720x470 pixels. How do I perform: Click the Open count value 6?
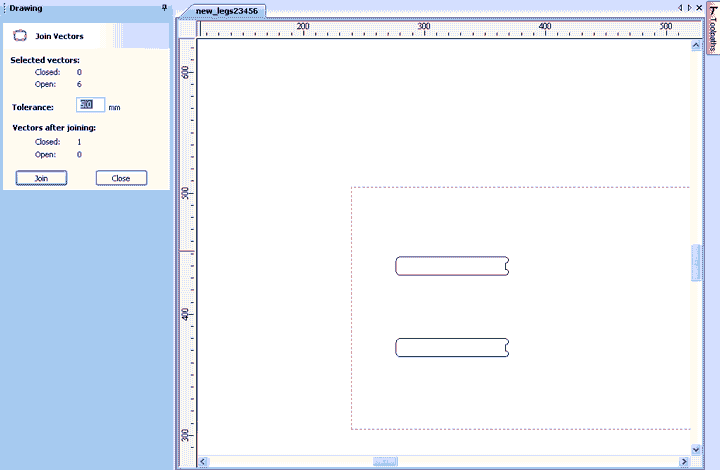[x=79, y=84]
